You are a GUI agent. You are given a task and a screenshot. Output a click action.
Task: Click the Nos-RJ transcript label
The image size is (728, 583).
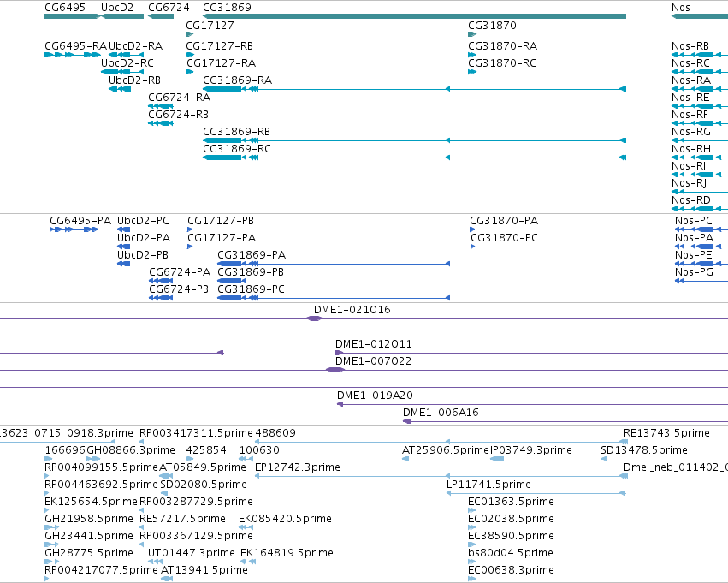[x=689, y=183]
